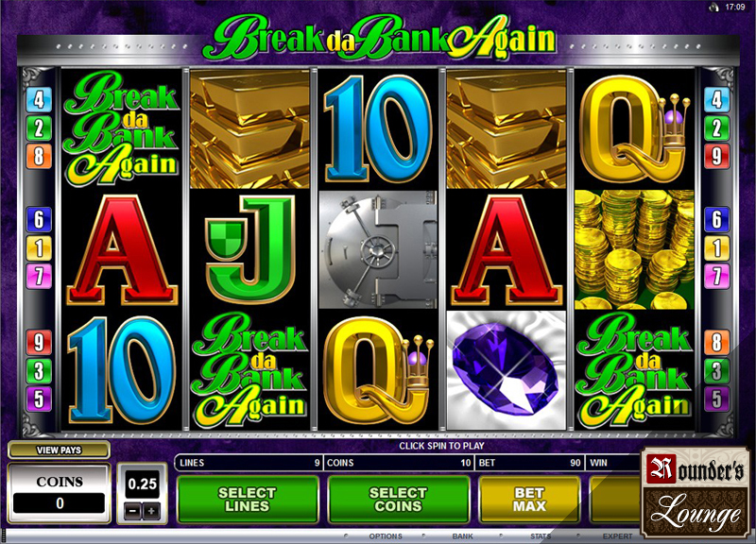
Task: Open the Options menu
Action: [x=386, y=535]
